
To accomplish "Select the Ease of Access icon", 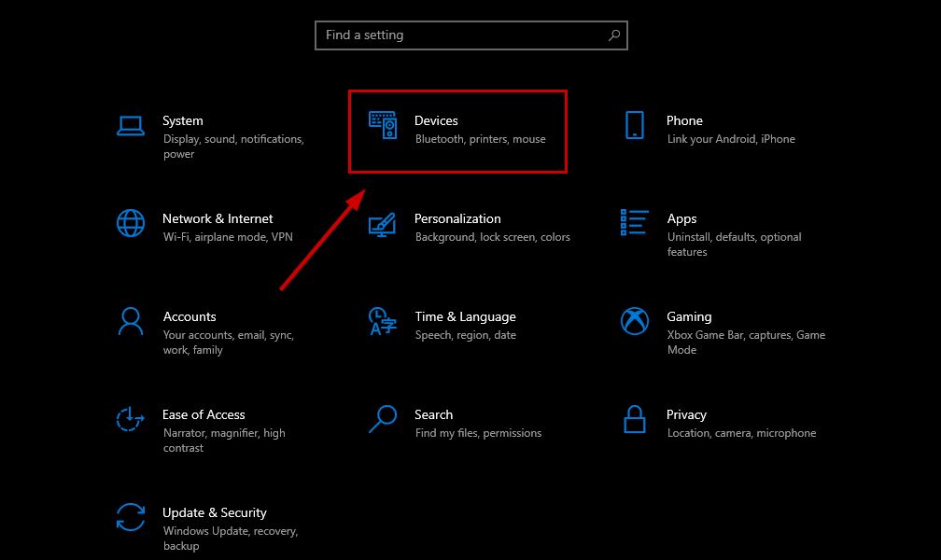I will pyautogui.click(x=130, y=419).
